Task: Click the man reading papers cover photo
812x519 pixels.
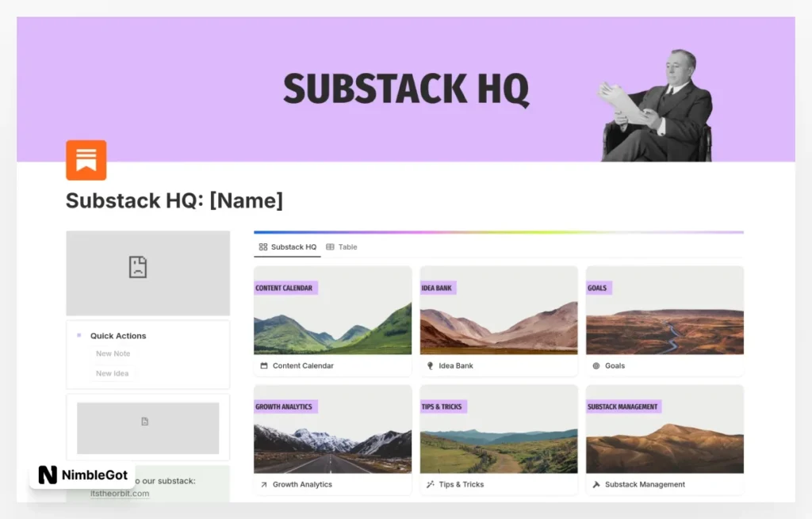Action: (x=656, y=105)
